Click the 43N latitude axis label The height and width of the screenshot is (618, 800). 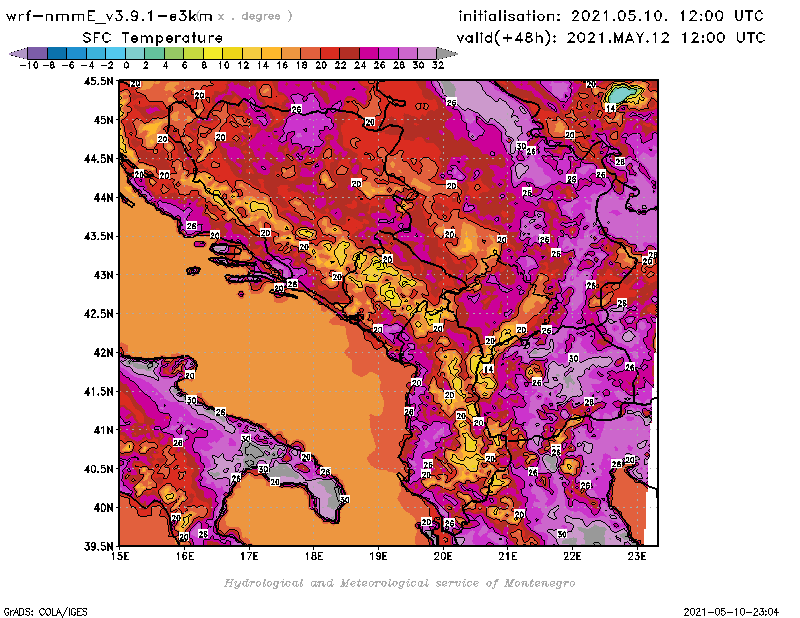pos(104,275)
